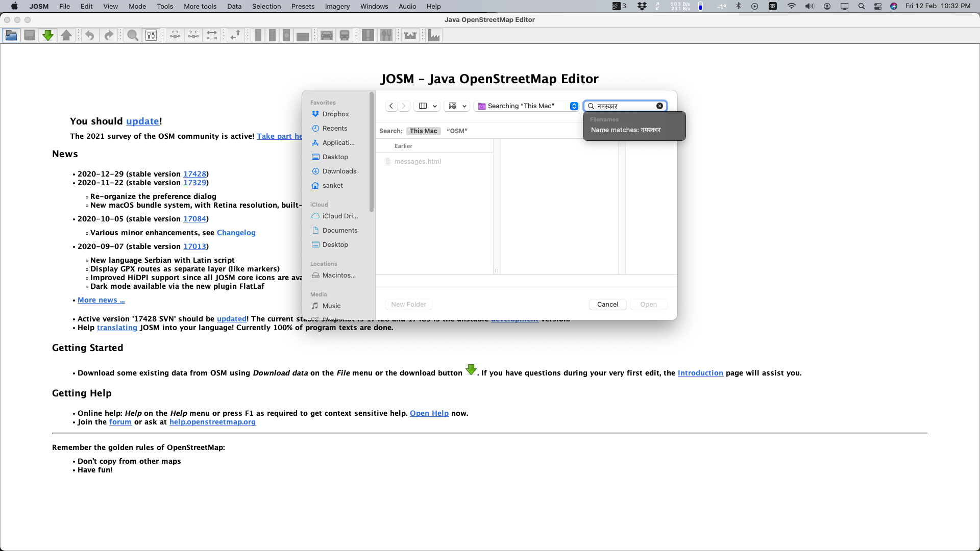Screen dimensions: 980x551
Task: Follow the More news link
Action: click(x=101, y=300)
